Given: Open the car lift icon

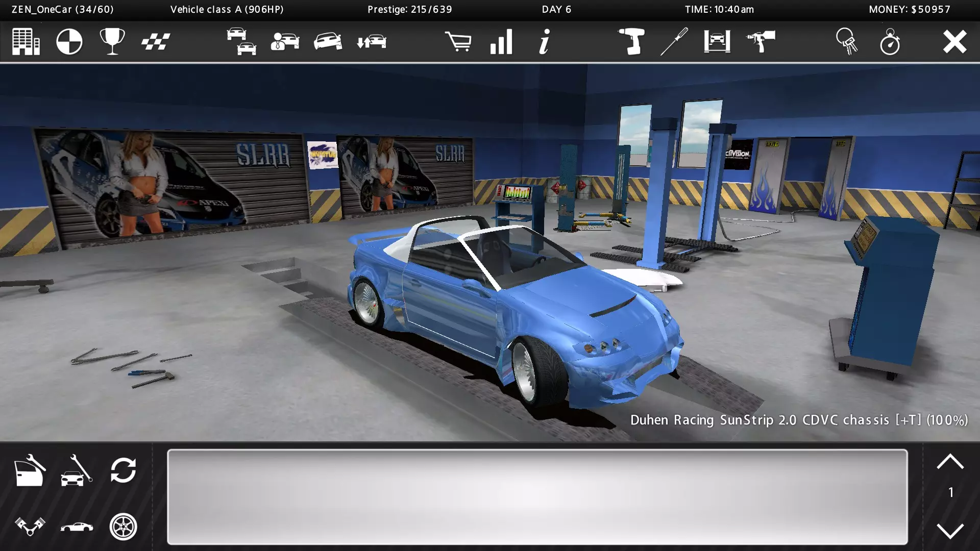Looking at the screenshot, I should pyautogui.click(x=717, y=42).
